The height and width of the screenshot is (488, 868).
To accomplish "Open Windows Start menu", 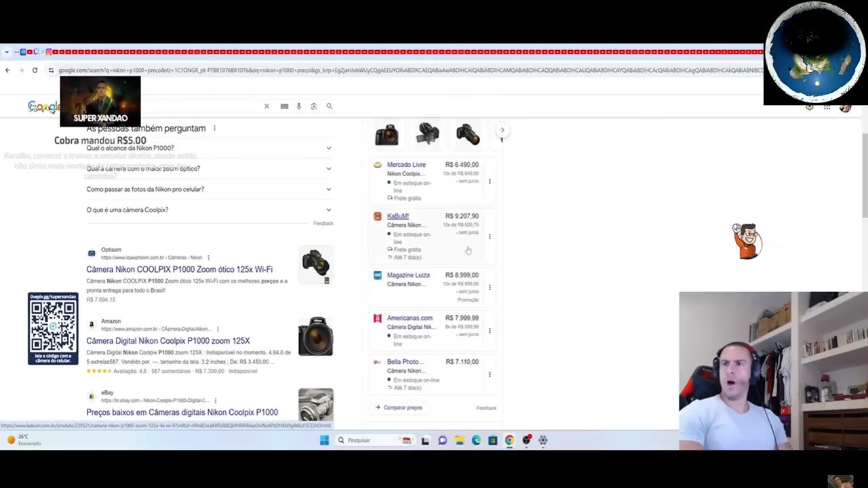I will (324, 441).
